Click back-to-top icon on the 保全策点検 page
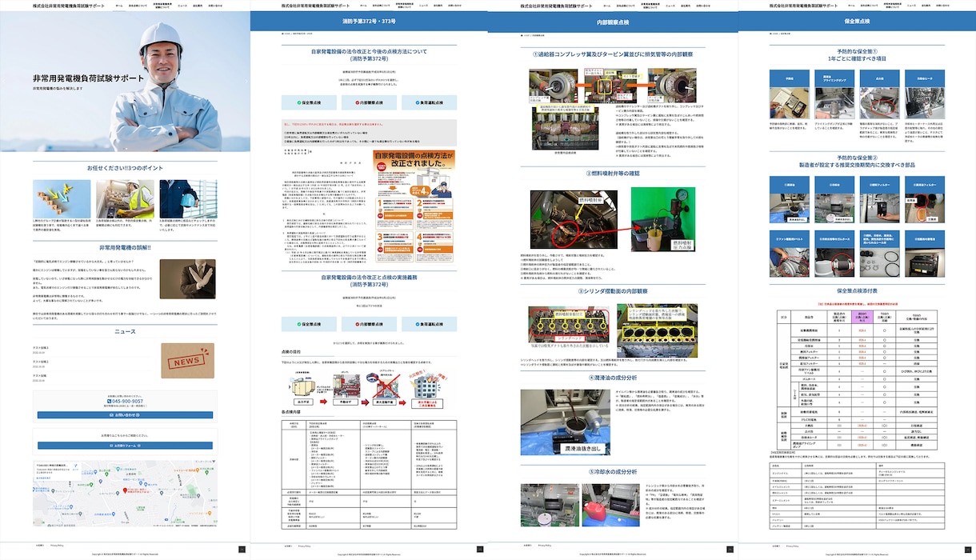This screenshot has height=560, width=976. (968, 548)
